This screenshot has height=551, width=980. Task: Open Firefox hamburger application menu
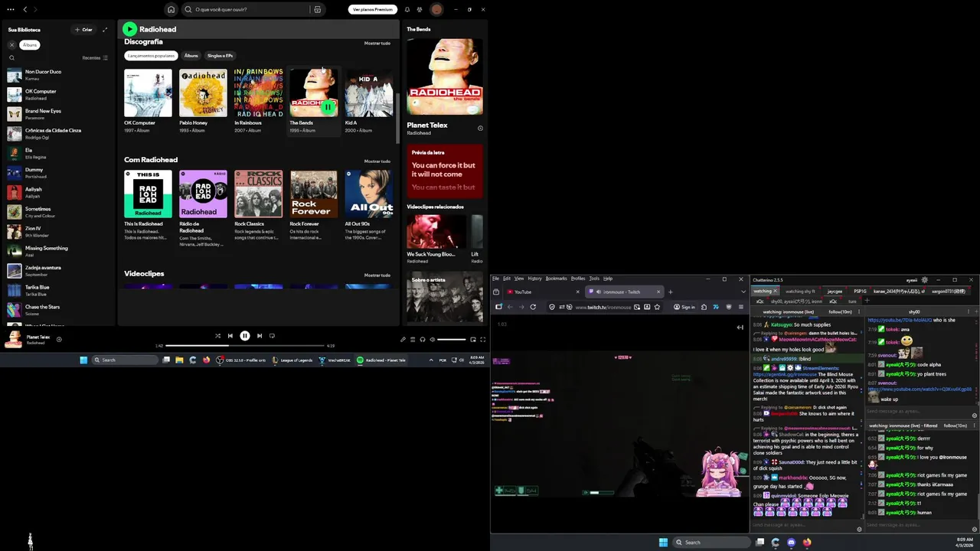point(740,307)
